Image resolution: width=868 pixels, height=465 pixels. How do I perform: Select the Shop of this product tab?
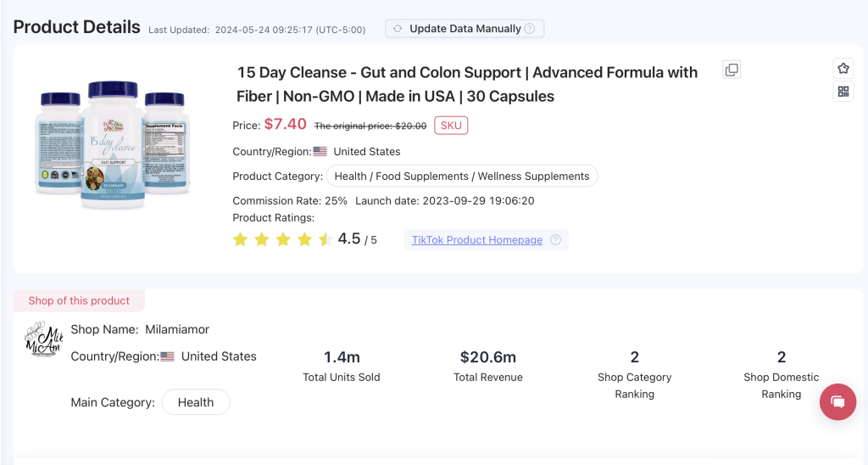[x=79, y=300]
